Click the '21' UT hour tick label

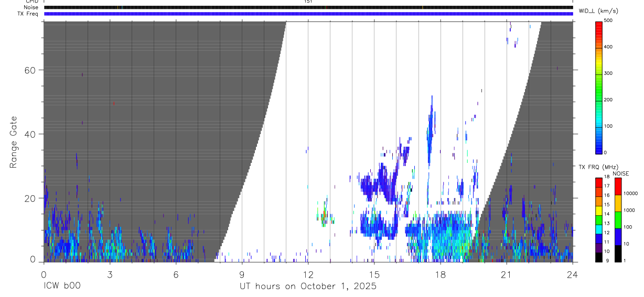click(506, 274)
